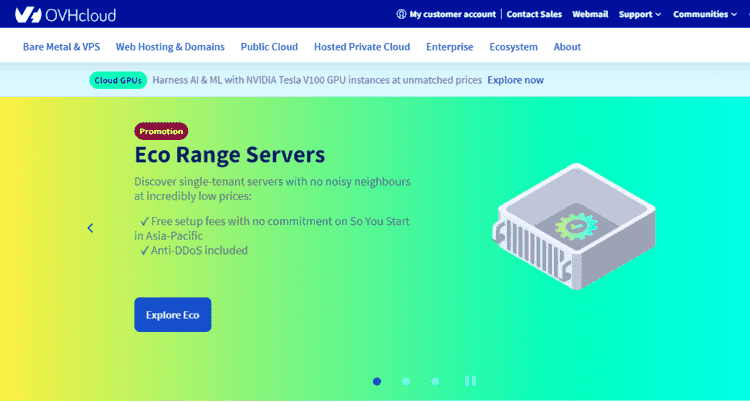This screenshot has width=750, height=402.
Task: Open the Ecosystem menu
Action: [x=513, y=47]
